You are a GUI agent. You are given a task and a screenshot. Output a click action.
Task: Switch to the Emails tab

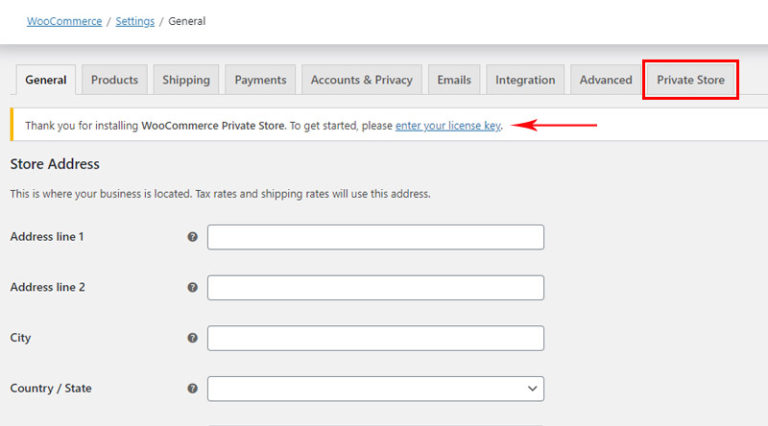coord(454,80)
